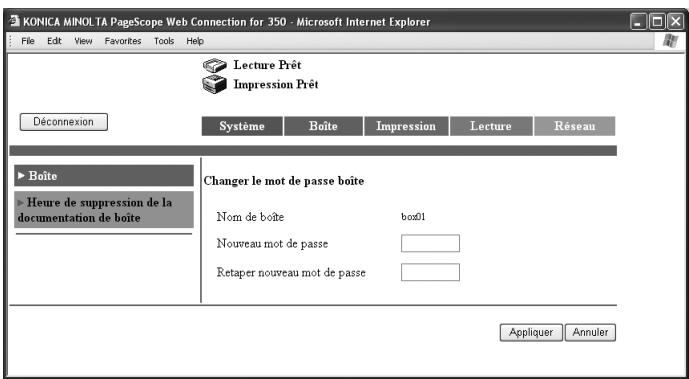Switch to the Boîte tab
The height and width of the screenshot is (379, 689).
323,126
